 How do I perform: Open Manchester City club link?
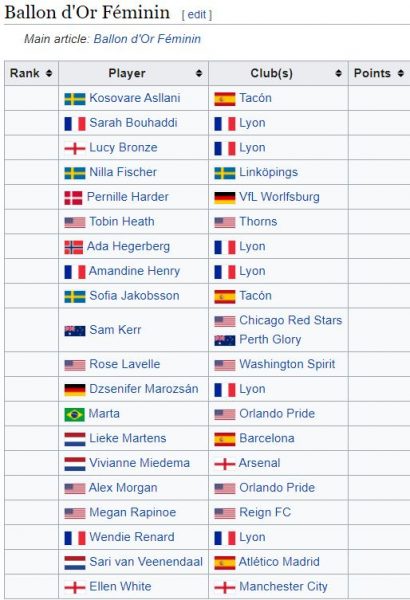pos(283,587)
